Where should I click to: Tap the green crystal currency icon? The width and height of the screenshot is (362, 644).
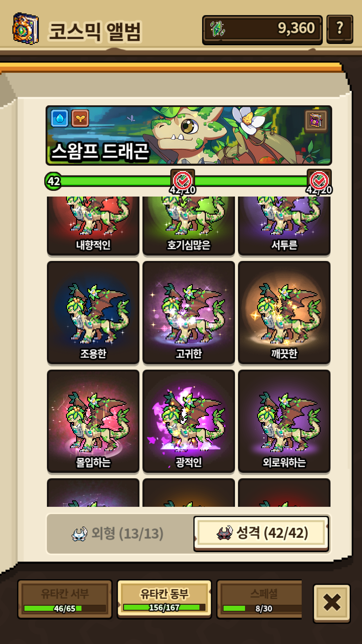(218, 29)
